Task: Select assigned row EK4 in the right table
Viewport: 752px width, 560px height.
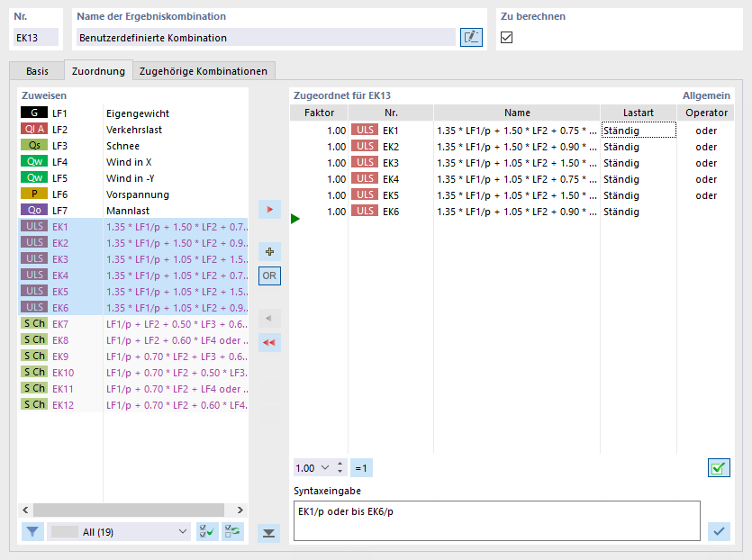Action: click(512, 179)
